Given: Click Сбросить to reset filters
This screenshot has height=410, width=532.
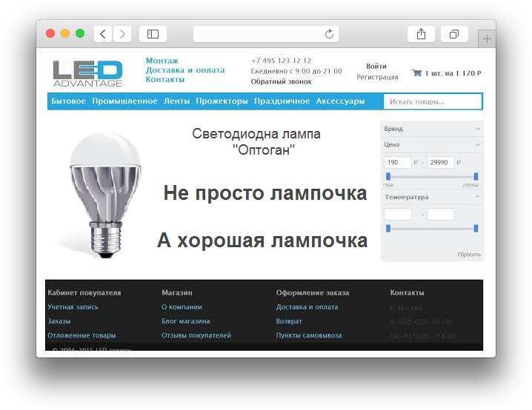Looking at the screenshot, I should pos(469,255).
